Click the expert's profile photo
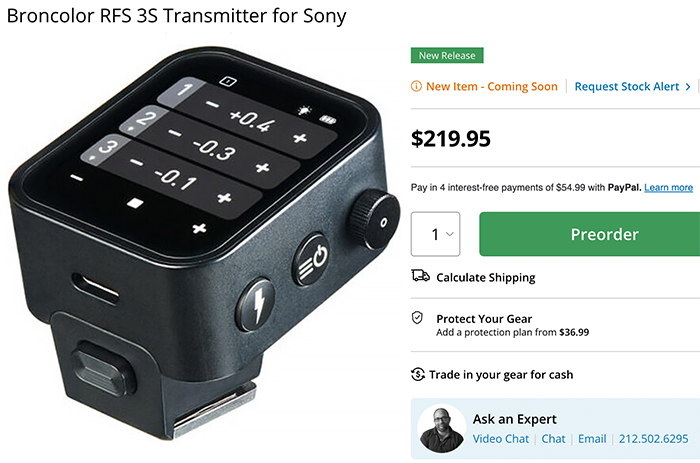The height and width of the screenshot is (463, 700). pyautogui.click(x=442, y=429)
